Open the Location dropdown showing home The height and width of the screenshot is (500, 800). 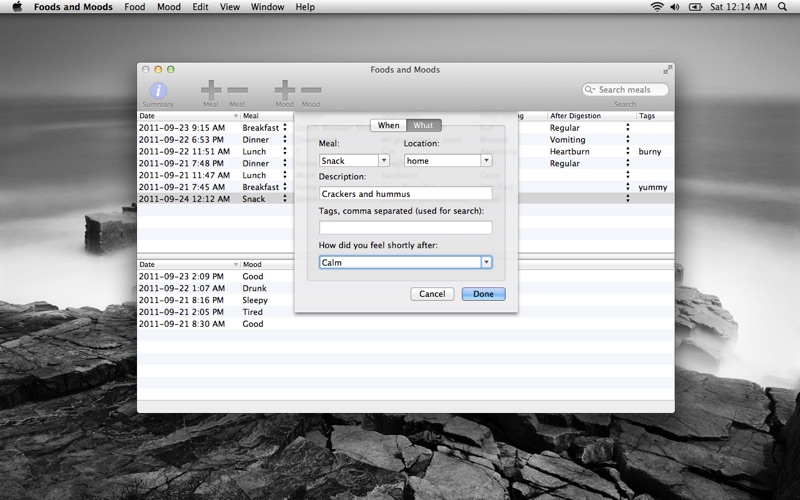(486, 161)
